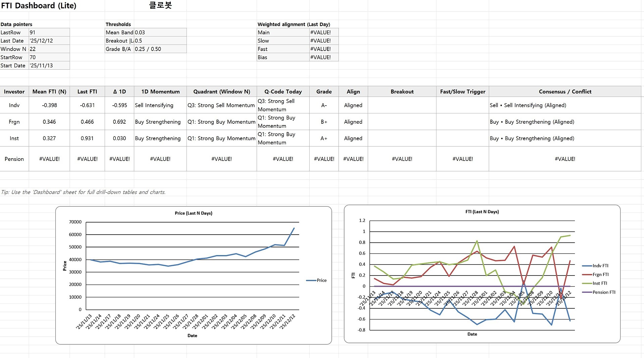Click the 'Mean FTI (N)' column header

[49, 92]
